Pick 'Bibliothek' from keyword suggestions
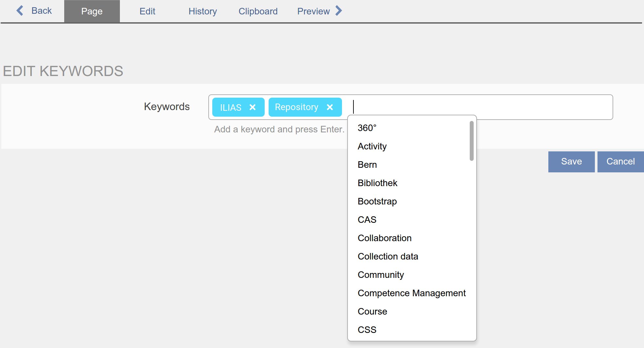The width and height of the screenshot is (644, 348). pyautogui.click(x=377, y=183)
